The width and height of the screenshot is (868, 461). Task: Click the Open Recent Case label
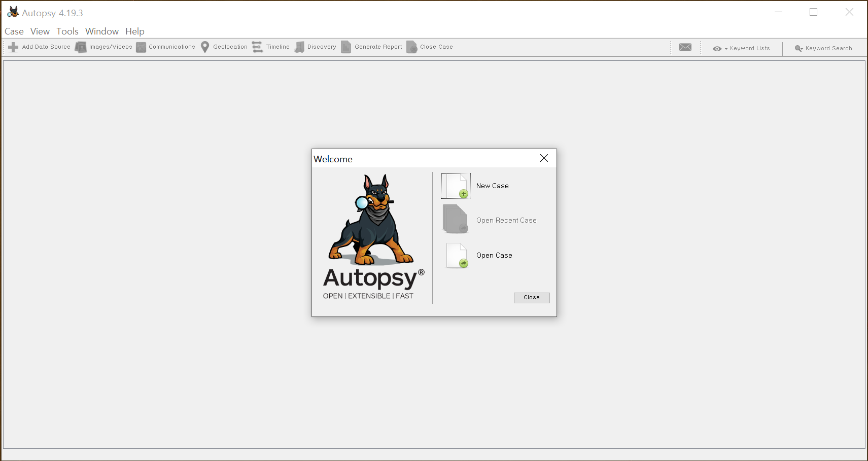click(x=506, y=221)
